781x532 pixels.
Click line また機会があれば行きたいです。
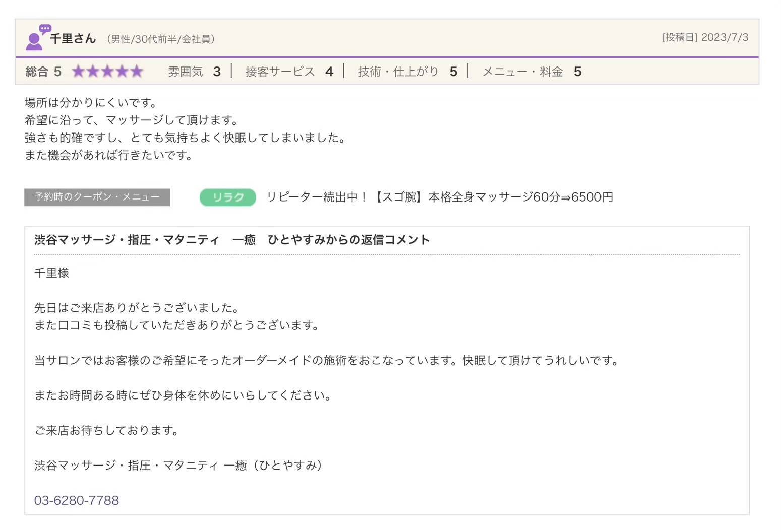click(109, 155)
